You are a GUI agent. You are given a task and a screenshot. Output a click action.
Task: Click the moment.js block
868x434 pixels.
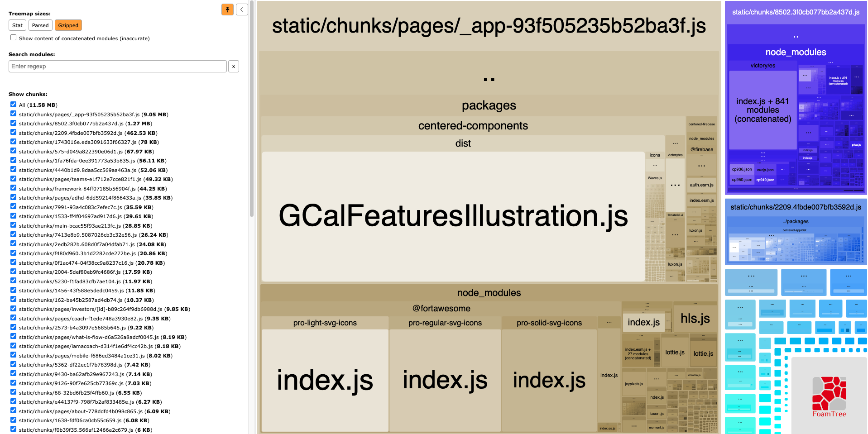657,427
